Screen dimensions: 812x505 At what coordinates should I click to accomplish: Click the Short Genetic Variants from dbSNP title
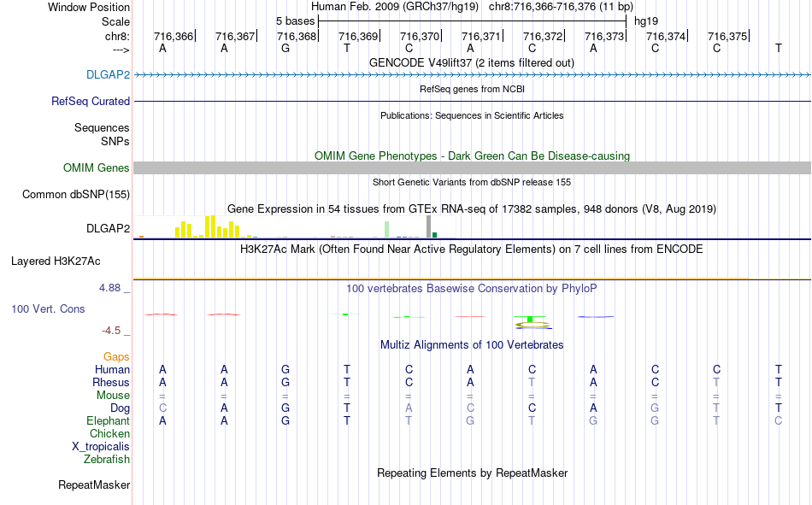[x=472, y=182]
